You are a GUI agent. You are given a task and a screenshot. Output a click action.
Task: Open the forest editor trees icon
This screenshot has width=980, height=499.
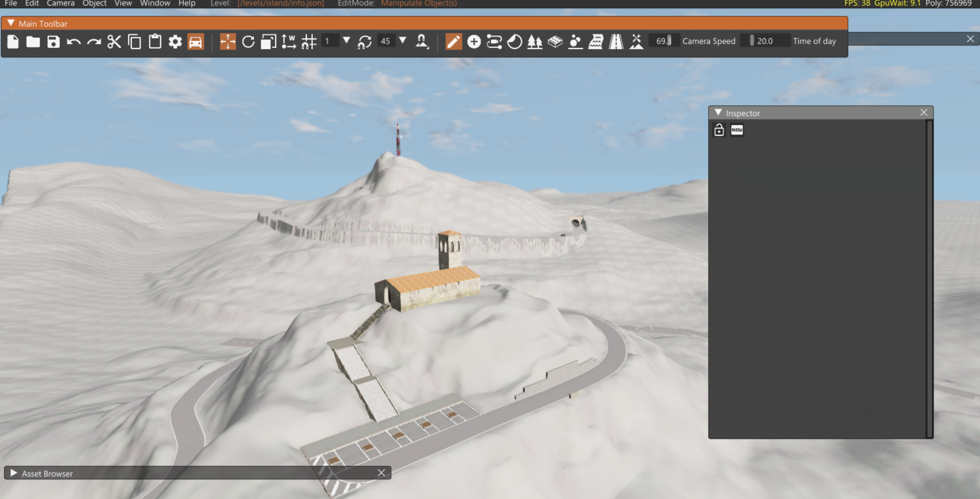point(535,41)
